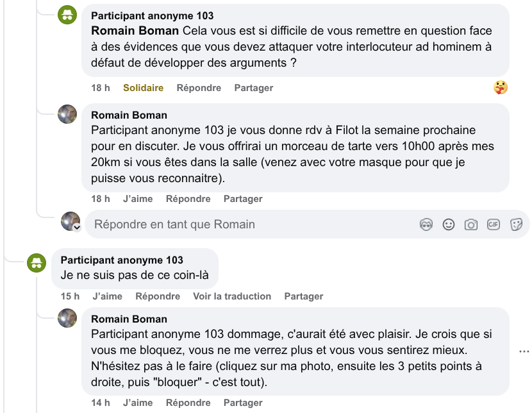Image resolution: width=532 pixels, height=413 pixels.
Task: Open Romain Boman's profile from last comment name
Action: tap(129, 319)
